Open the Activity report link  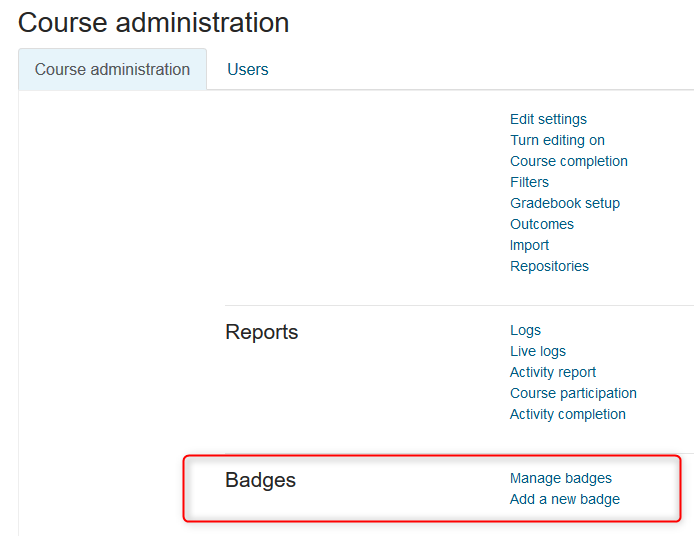[x=553, y=372]
